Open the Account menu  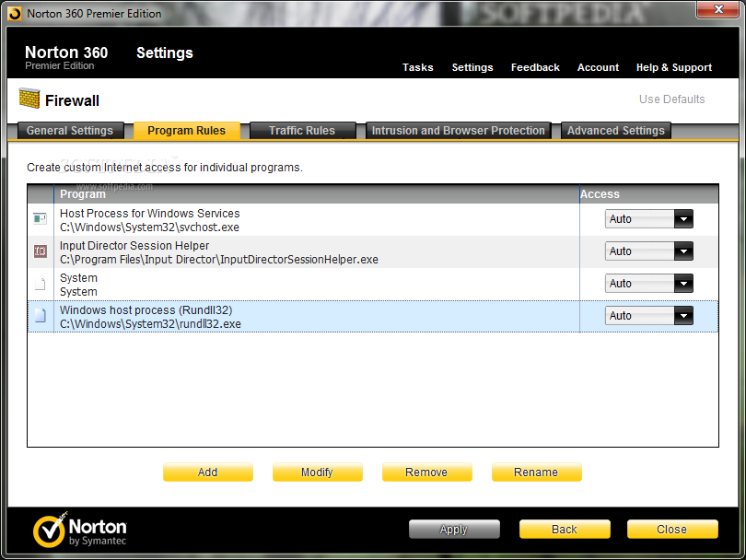tap(598, 67)
